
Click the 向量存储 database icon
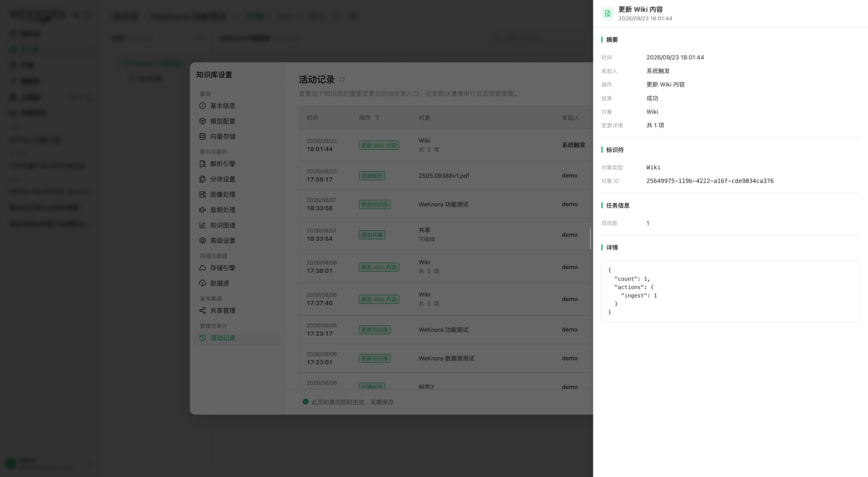202,136
